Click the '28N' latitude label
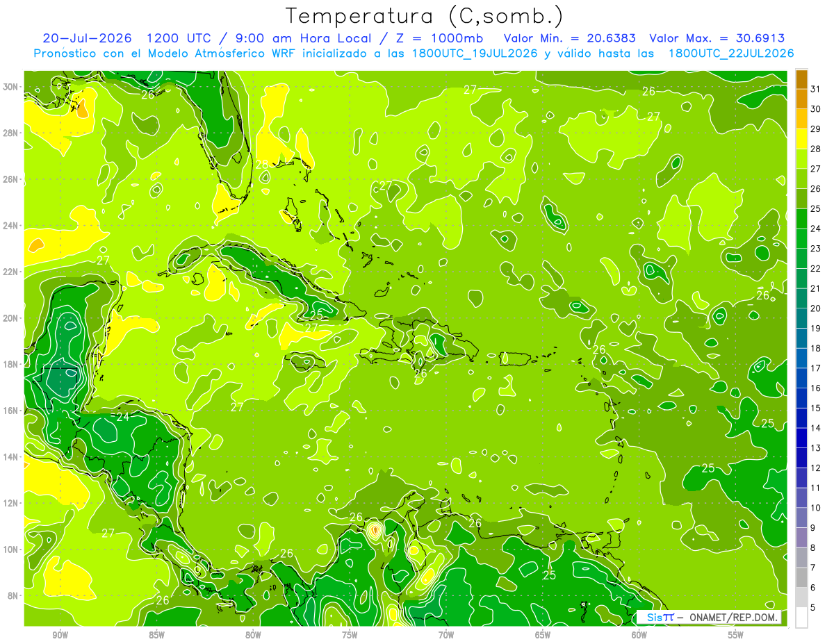 click(x=11, y=133)
